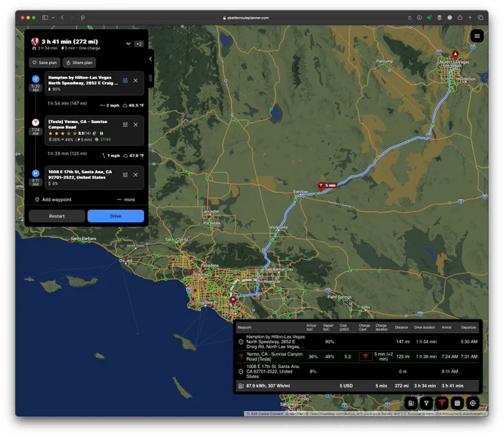Save this plan with the heart button
The width and height of the screenshot is (504, 437).
tap(44, 63)
